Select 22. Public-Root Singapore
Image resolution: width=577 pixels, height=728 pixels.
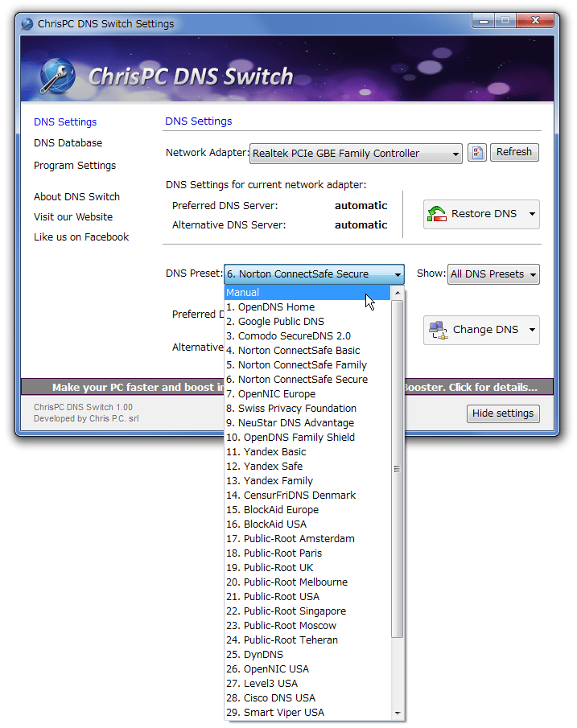(307, 611)
